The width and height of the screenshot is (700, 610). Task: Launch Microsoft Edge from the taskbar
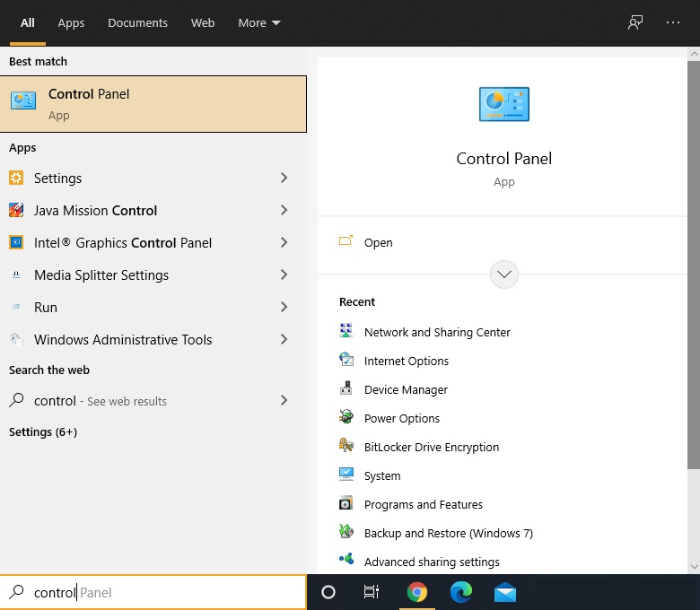tap(461, 592)
